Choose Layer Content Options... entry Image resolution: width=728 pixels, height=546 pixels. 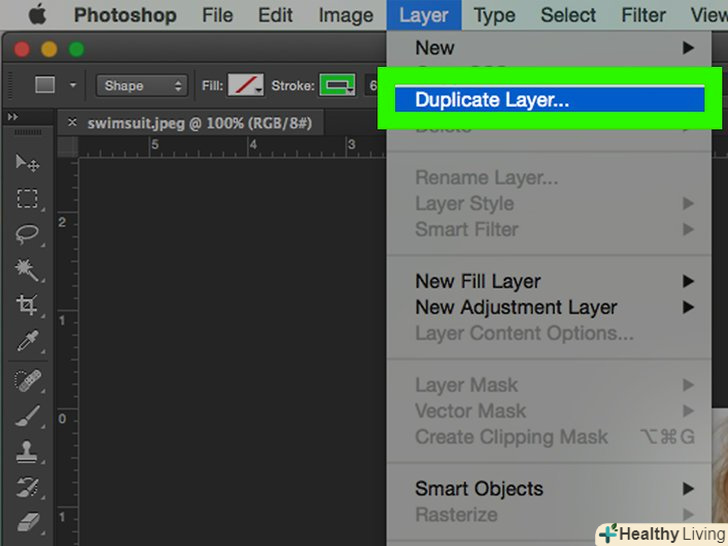pos(549,333)
